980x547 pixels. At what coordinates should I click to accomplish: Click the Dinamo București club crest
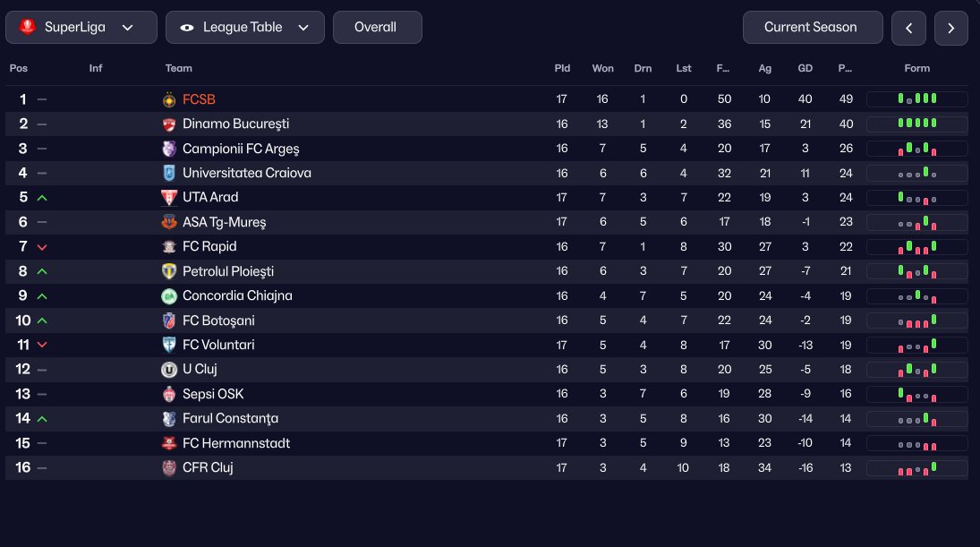[x=169, y=124]
